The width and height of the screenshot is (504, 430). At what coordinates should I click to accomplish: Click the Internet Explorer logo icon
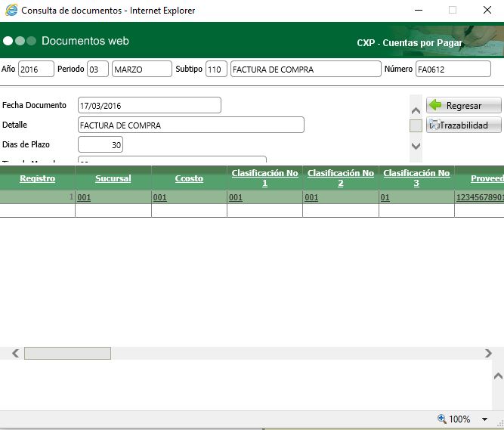11,10
